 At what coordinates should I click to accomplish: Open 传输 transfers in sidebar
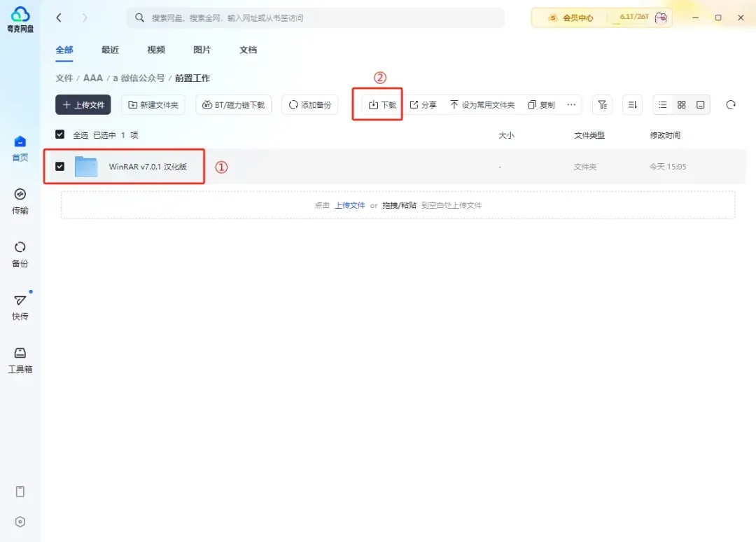coord(20,202)
